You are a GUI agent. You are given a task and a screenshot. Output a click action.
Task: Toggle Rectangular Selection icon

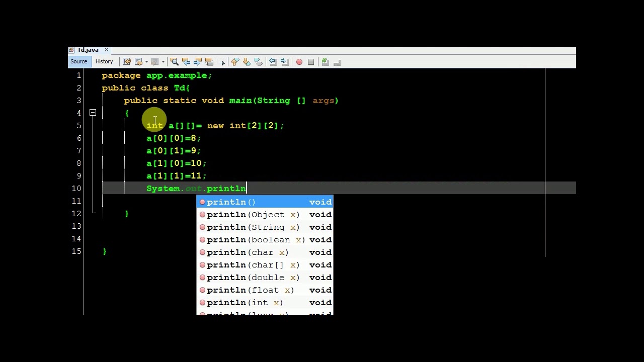(221, 62)
